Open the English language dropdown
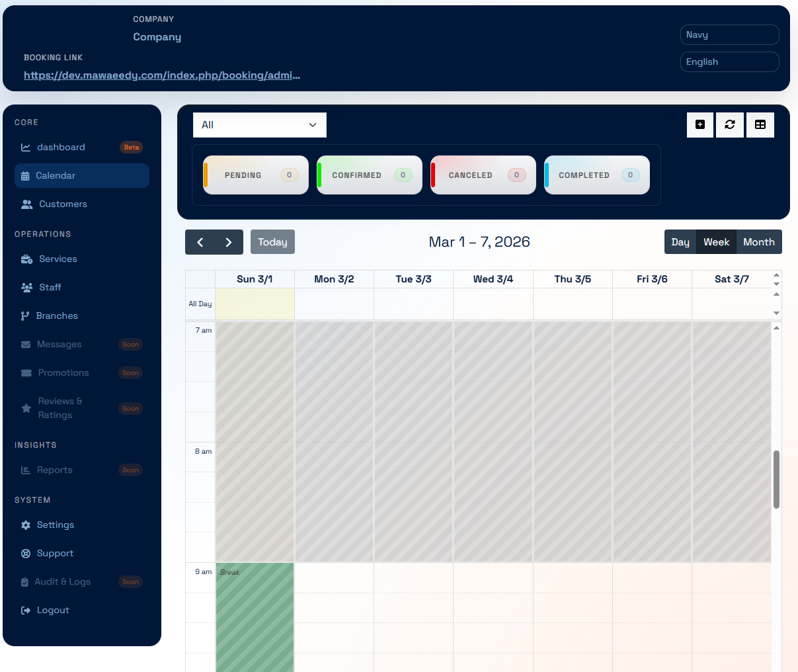This screenshot has height=672, width=798. coord(729,62)
